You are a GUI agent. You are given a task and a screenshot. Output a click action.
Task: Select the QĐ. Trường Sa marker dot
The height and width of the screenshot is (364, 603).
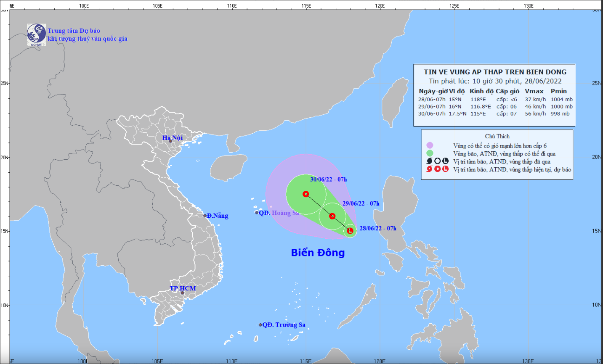pos(260,325)
